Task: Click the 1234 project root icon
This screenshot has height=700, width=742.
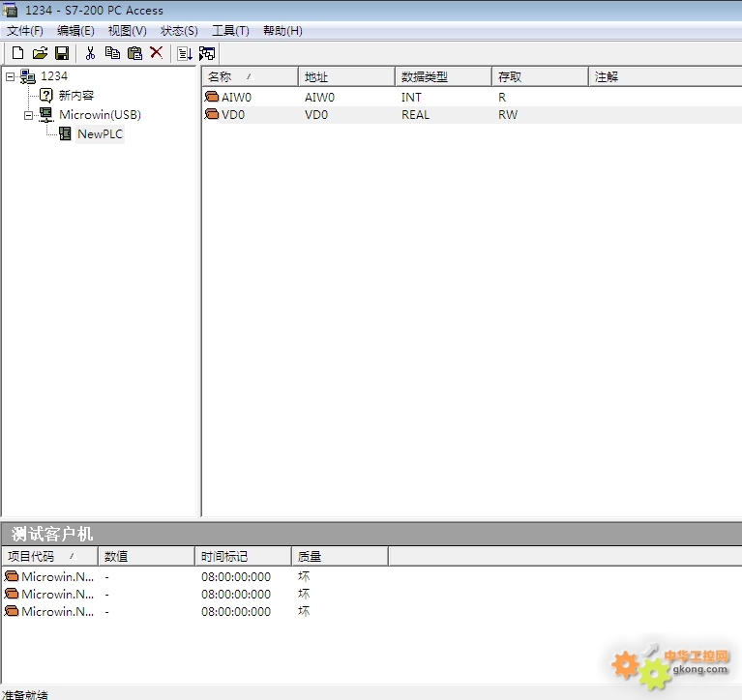Action: 28,76
